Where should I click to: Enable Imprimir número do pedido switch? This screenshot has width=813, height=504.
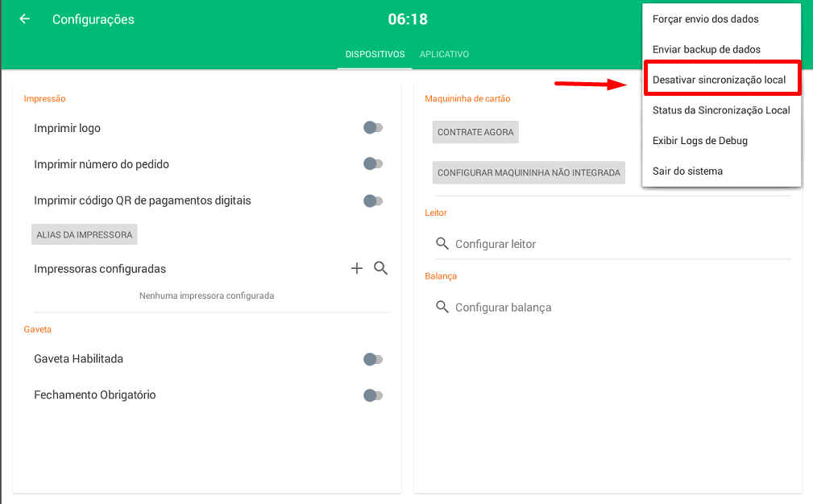click(x=373, y=163)
